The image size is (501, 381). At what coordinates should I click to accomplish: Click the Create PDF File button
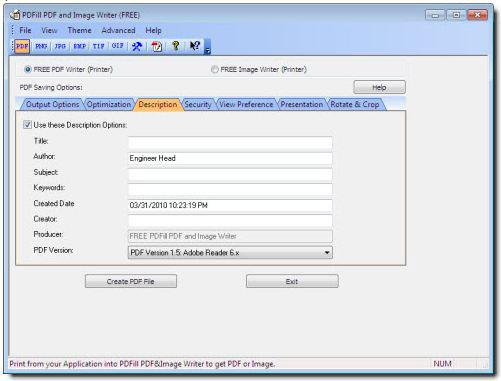pos(131,281)
